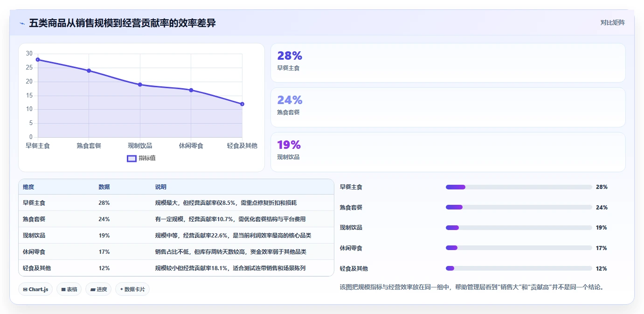Viewport: 644px width, 314px height.
Task: Click the chart data point for 休闲零食
Action: pos(191,90)
